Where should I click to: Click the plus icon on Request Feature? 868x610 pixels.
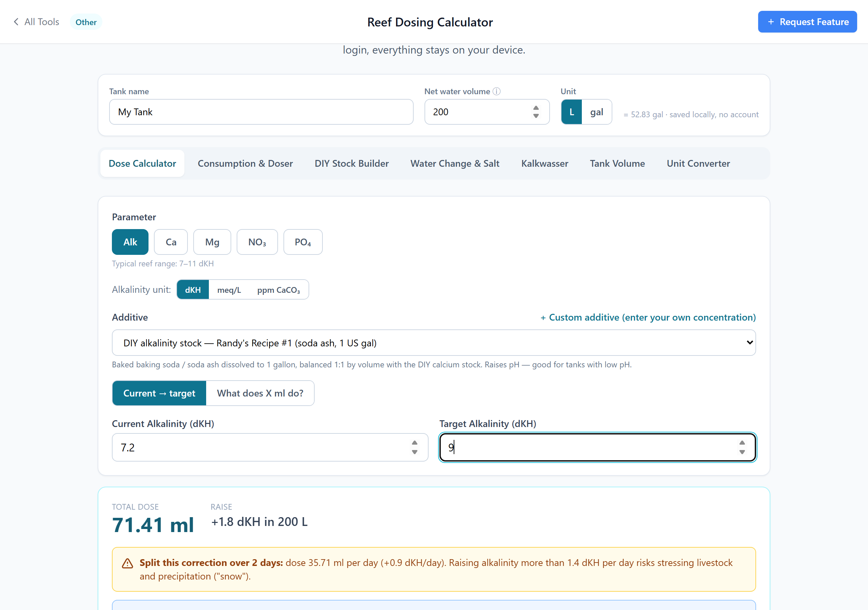771,22
